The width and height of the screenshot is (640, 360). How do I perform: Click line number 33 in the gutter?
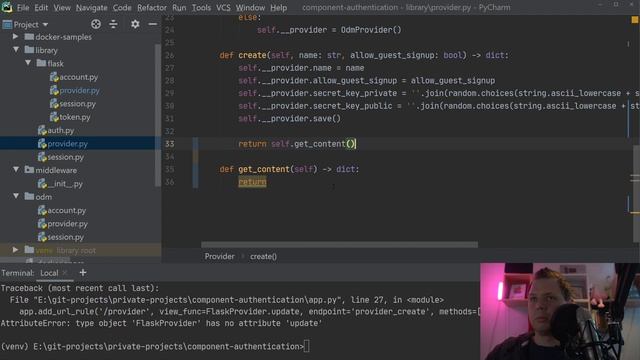[170, 144]
